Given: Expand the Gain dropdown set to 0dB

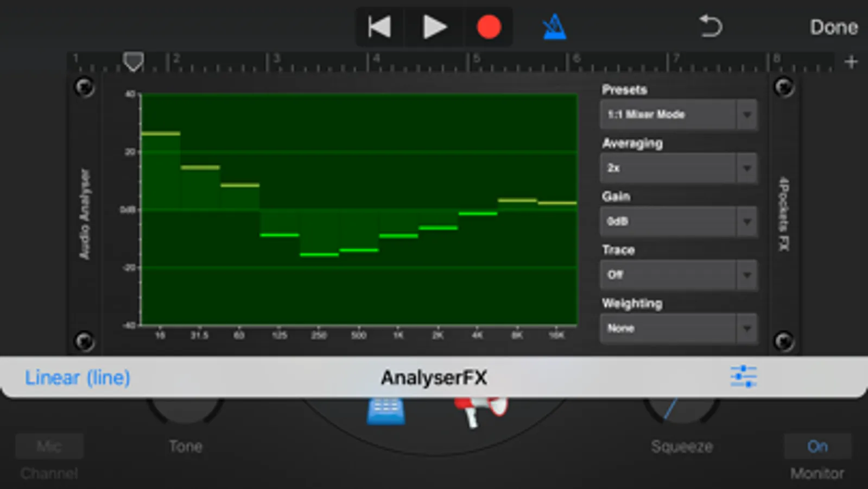Looking at the screenshot, I should coord(679,221).
